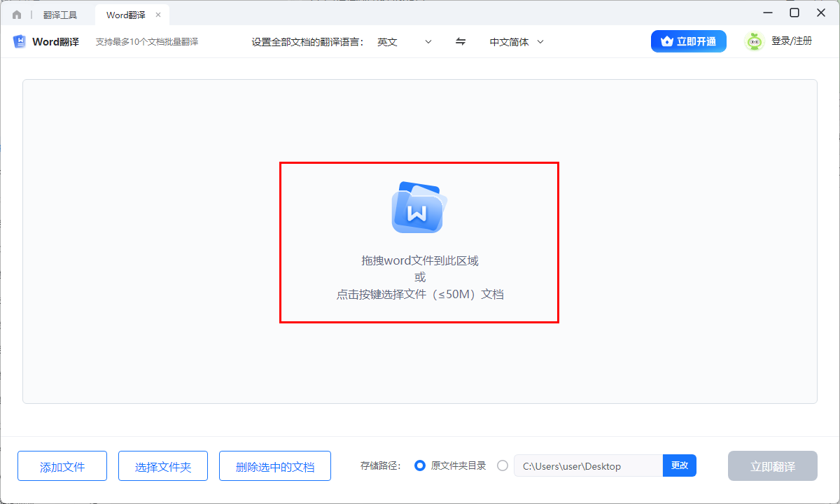
Task: Swap source and target languages
Action: click(x=461, y=42)
